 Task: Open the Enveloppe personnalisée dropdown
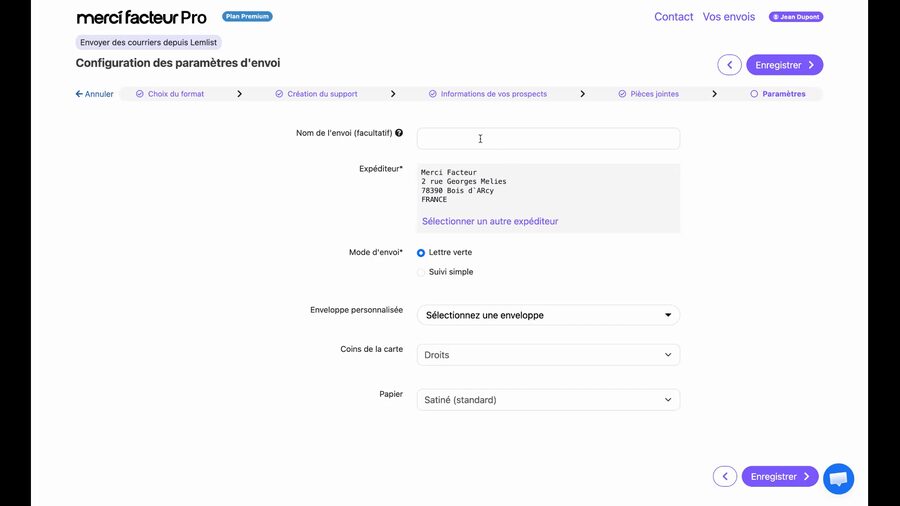coord(548,315)
